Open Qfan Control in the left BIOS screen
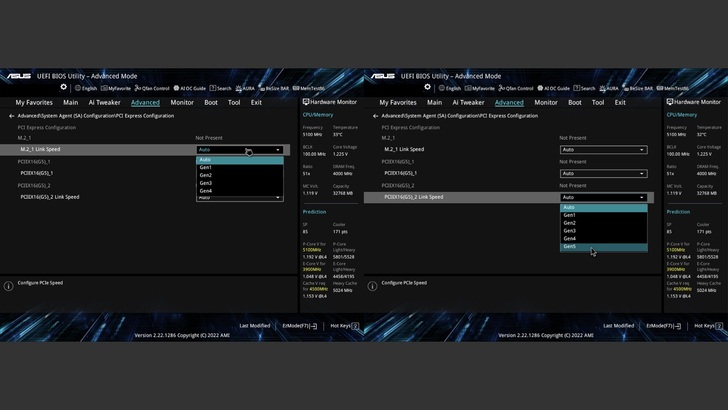The height and width of the screenshot is (410, 728). pyautogui.click(x=152, y=88)
